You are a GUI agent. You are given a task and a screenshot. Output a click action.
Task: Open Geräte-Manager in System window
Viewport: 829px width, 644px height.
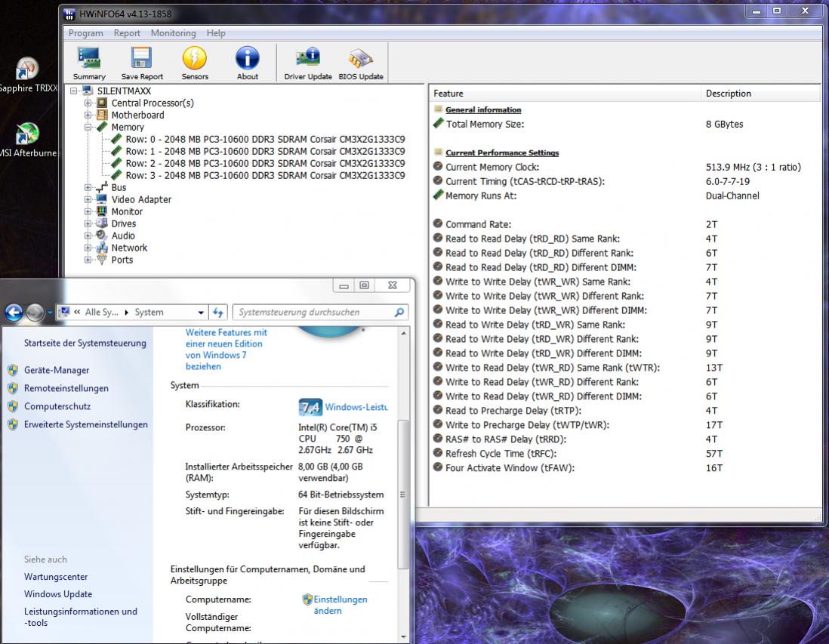coord(57,371)
